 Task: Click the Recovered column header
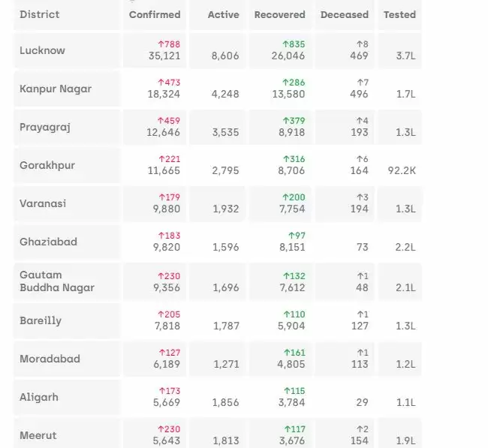point(280,14)
